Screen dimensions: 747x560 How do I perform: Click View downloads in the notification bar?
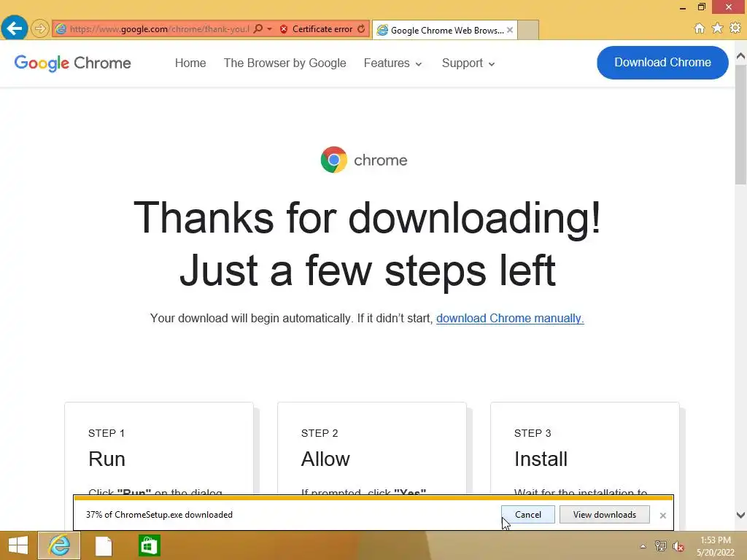click(x=604, y=514)
